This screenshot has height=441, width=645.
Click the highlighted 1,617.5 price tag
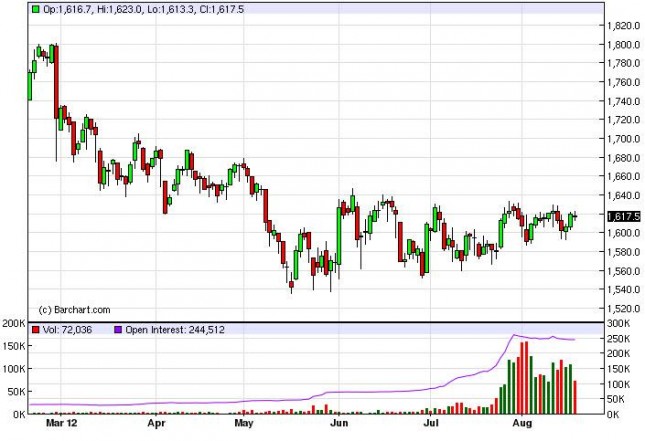[x=624, y=216]
